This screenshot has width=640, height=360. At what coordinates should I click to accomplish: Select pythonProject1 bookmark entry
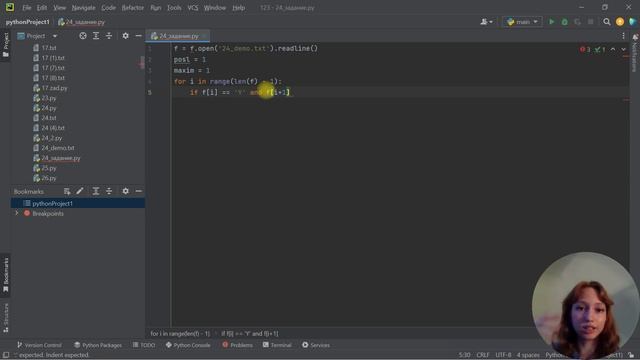click(52, 203)
